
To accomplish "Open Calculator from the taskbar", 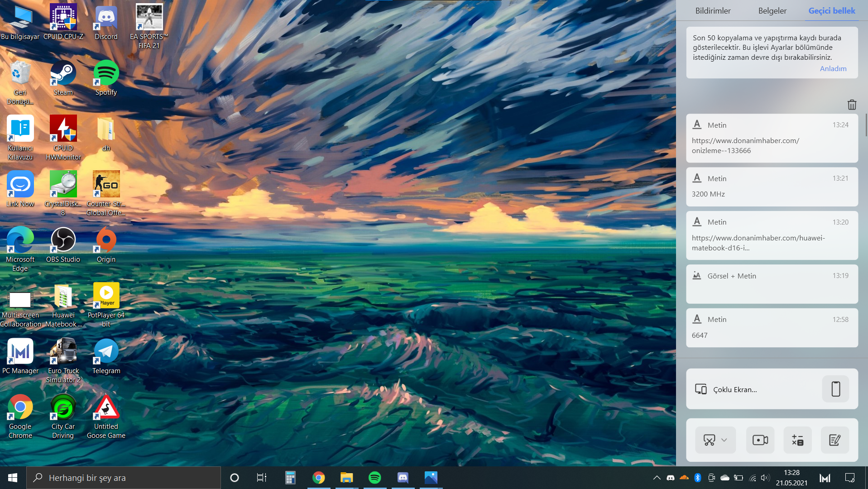I will pyautogui.click(x=290, y=478).
